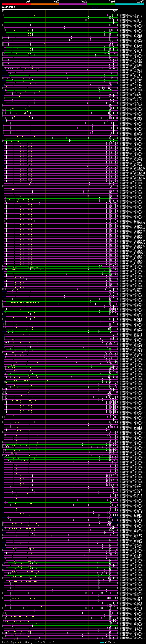Screen dimensions: 146x644
Task: Follow the UniRef100_Q4E6F8 link
Action: click(131, 75)
